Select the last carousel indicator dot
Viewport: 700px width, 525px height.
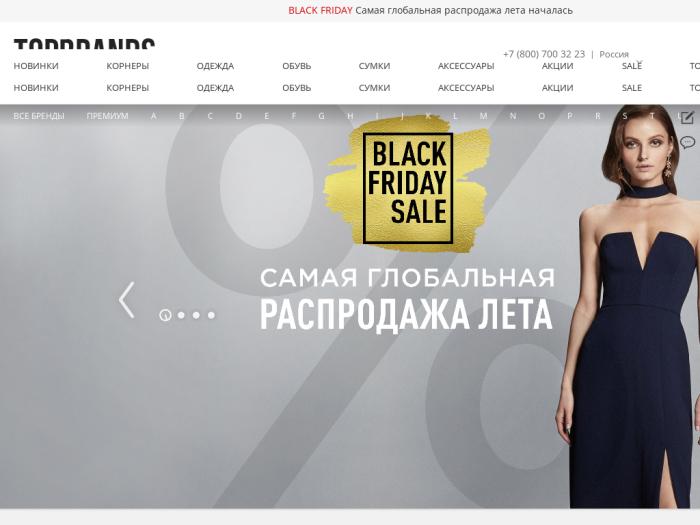pos(211,315)
